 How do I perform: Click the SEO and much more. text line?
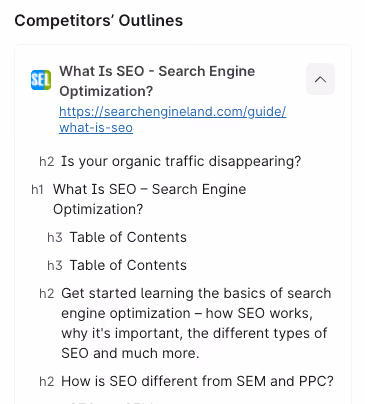[130, 353]
